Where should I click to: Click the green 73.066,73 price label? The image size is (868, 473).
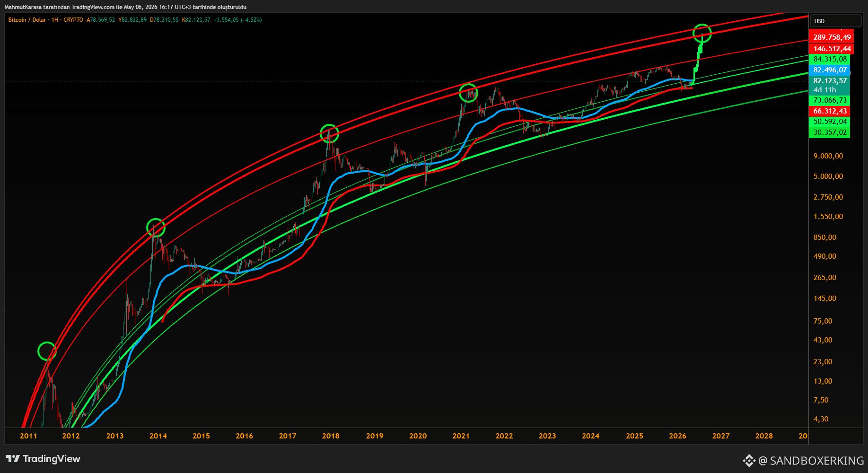(830, 100)
